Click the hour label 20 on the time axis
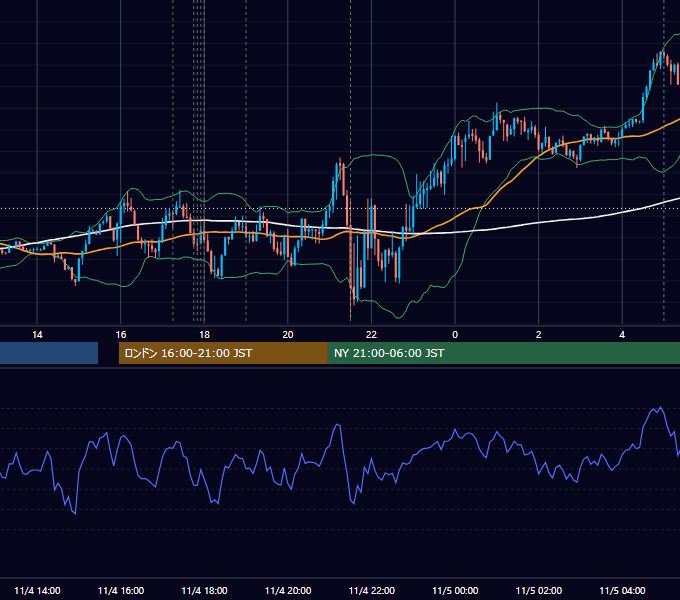This screenshot has width=680, height=600. [x=288, y=335]
